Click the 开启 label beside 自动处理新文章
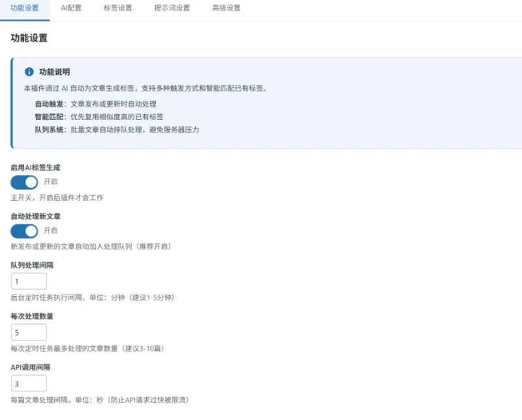Screen dimensions: 522x420 (x=52, y=231)
